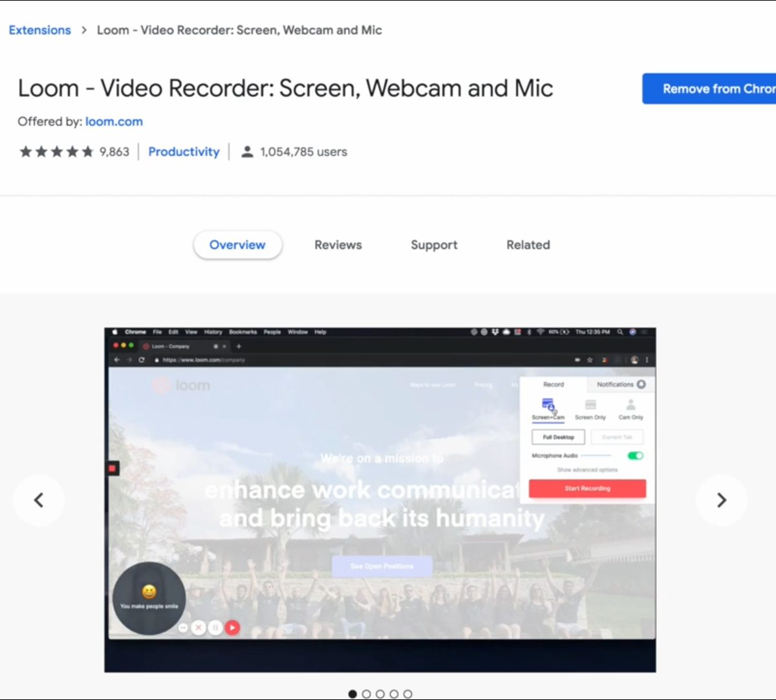Open the loom.com developer link

tap(114, 122)
